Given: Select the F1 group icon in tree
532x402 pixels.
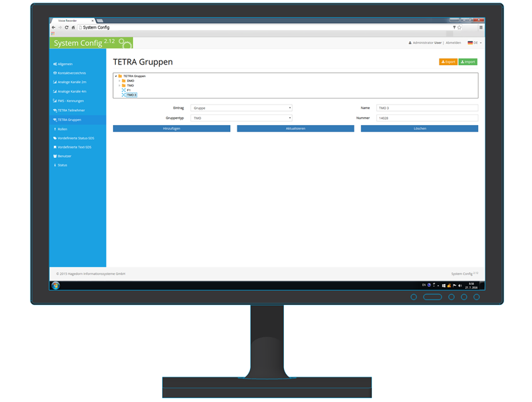Looking at the screenshot, I should [124, 91].
